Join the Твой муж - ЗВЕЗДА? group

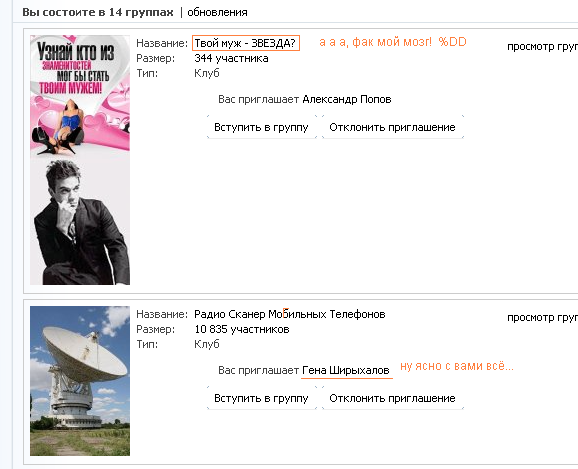click(261, 127)
